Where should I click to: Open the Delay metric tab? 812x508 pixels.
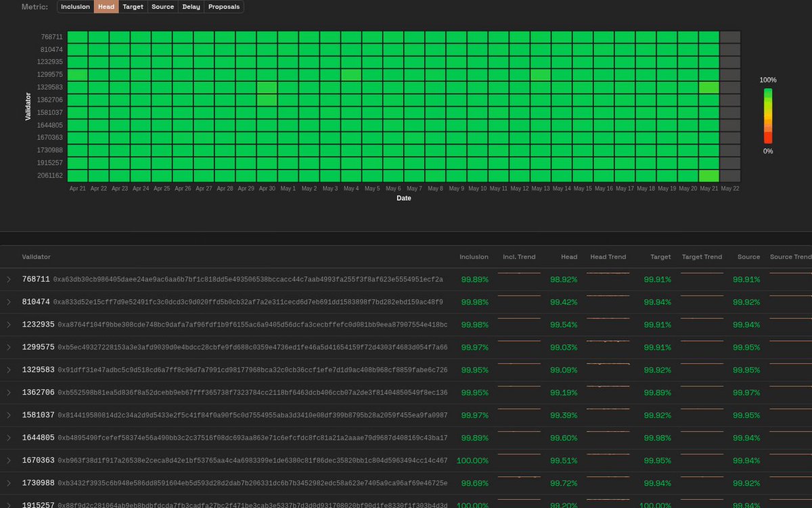click(191, 7)
